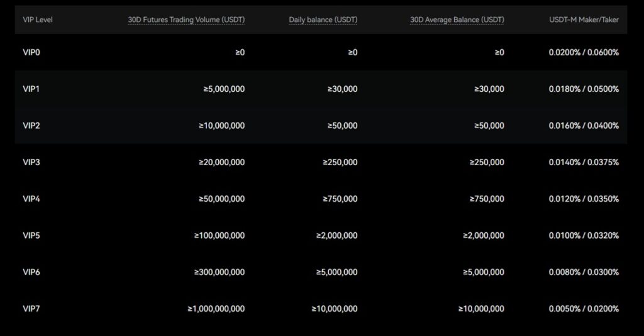644x336 pixels.
Task: Click the 0.0160% / 0.0400% fee cell
Action: 584,126
